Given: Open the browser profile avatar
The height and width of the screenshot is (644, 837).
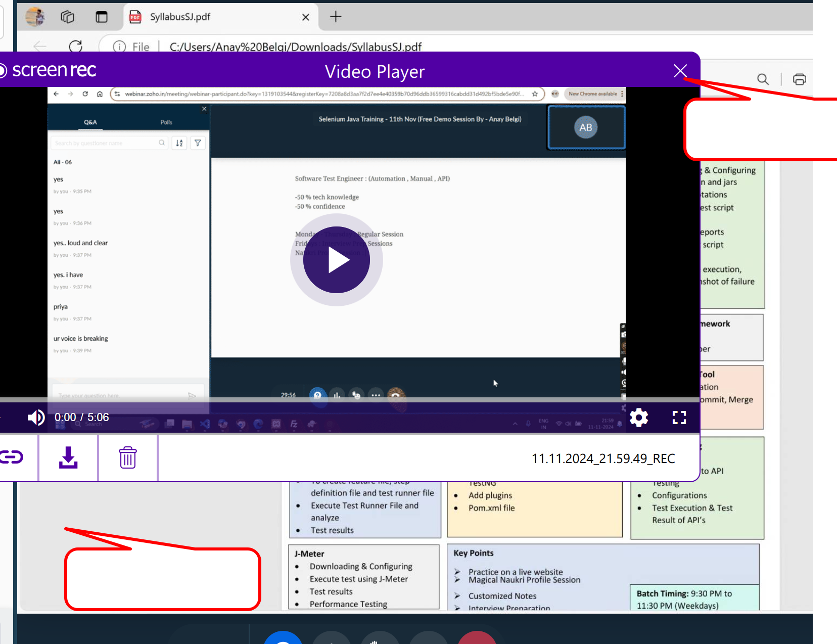Looking at the screenshot, I should (35, 17).
